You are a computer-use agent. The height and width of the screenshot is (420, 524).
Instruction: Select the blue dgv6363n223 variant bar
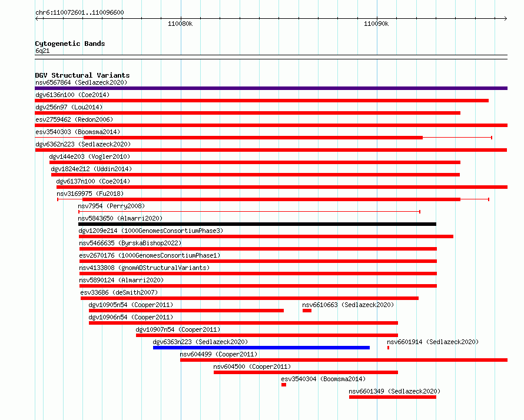[x=261, y=348]
